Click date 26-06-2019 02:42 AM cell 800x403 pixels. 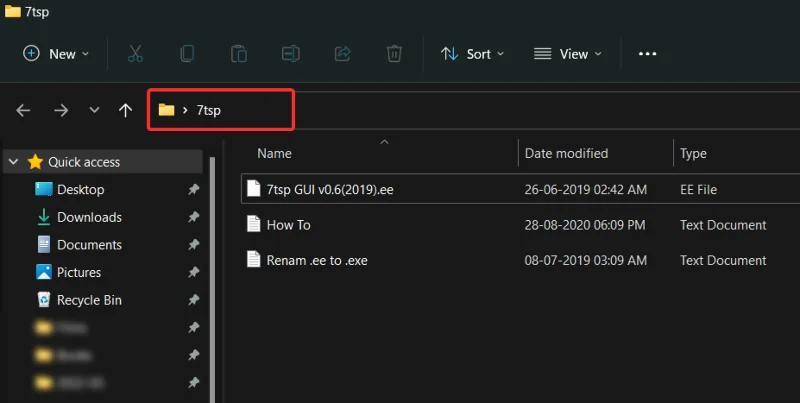586,190
